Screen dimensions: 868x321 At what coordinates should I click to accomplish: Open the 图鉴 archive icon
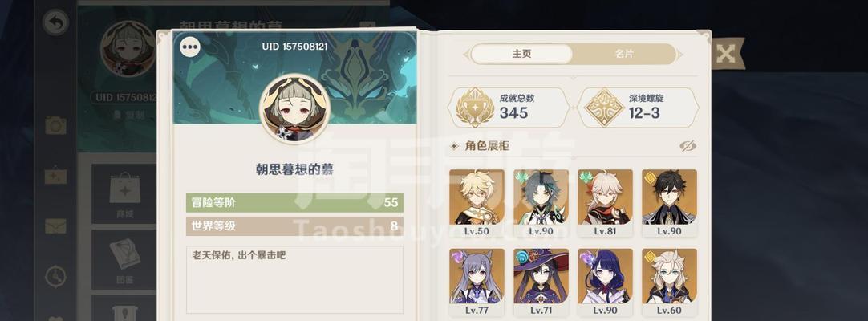(124, 260)
